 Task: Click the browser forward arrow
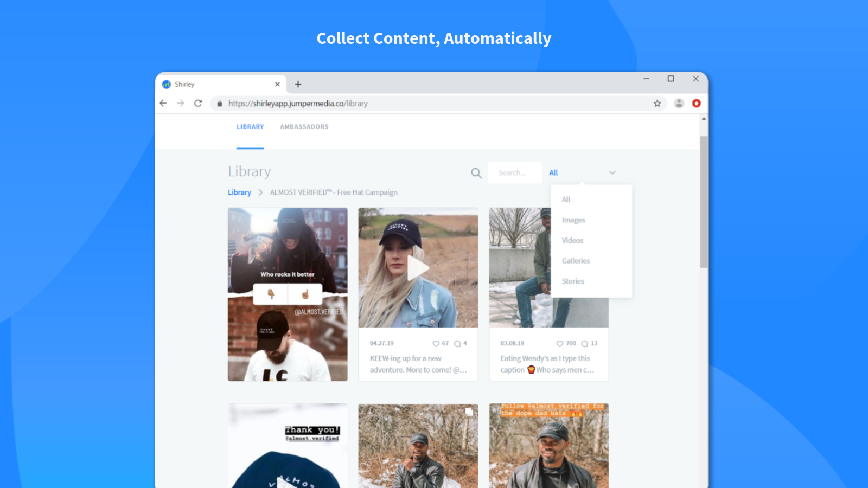click(x=181, y=103)
